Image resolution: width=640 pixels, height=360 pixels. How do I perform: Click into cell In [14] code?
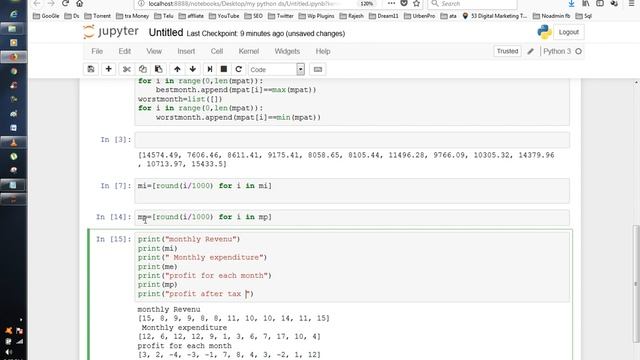pos(352,217)
